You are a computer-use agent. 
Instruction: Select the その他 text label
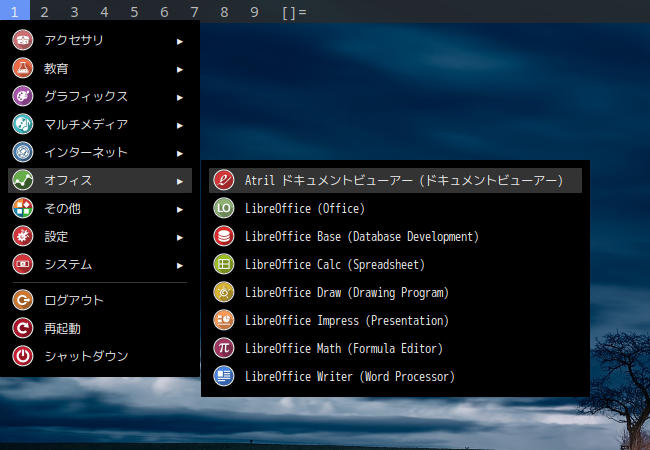pos(62,208)
